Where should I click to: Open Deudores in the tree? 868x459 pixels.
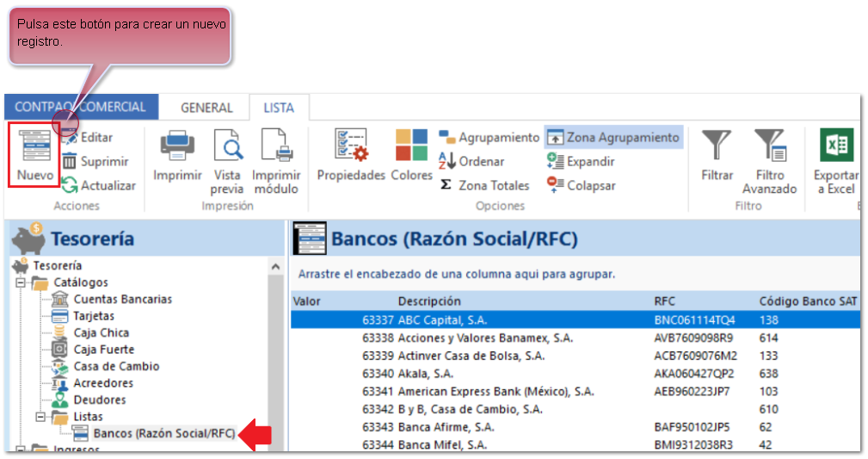coord(100,400)
